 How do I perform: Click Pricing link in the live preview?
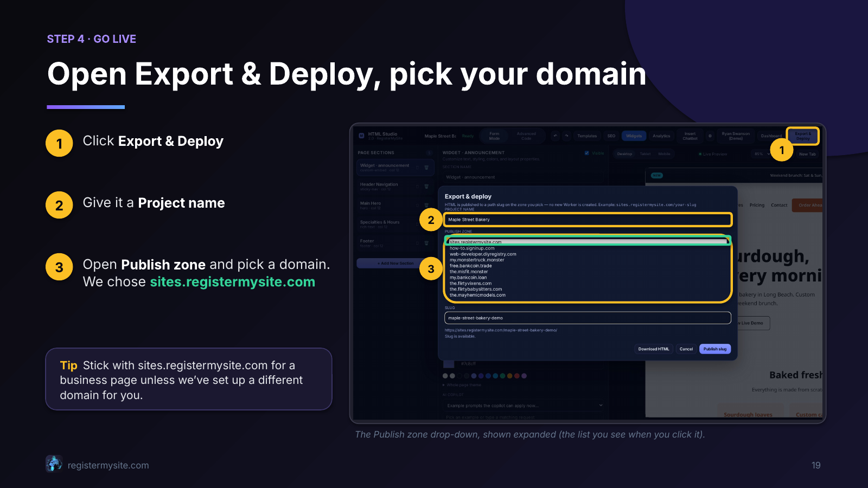pos(757,206)
